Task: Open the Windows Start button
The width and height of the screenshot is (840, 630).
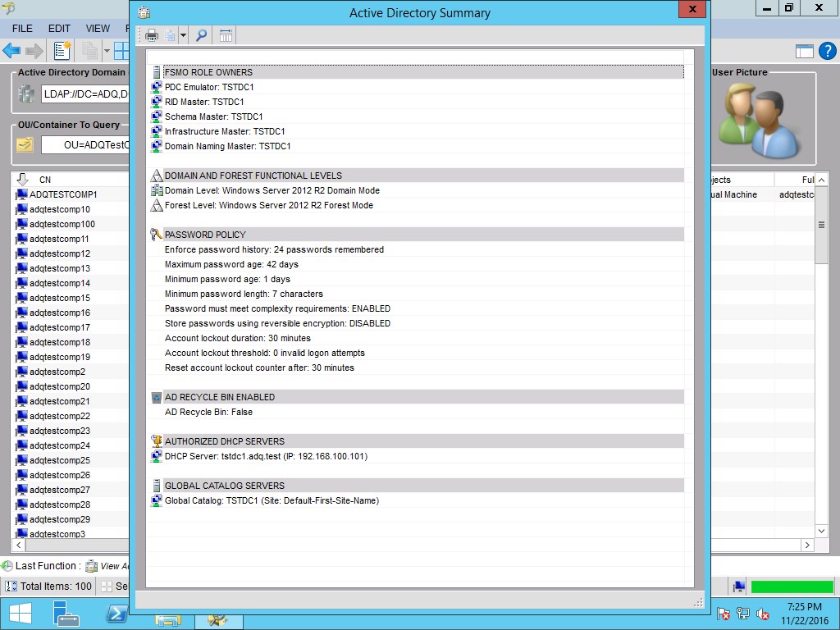Action: [21, 614]
